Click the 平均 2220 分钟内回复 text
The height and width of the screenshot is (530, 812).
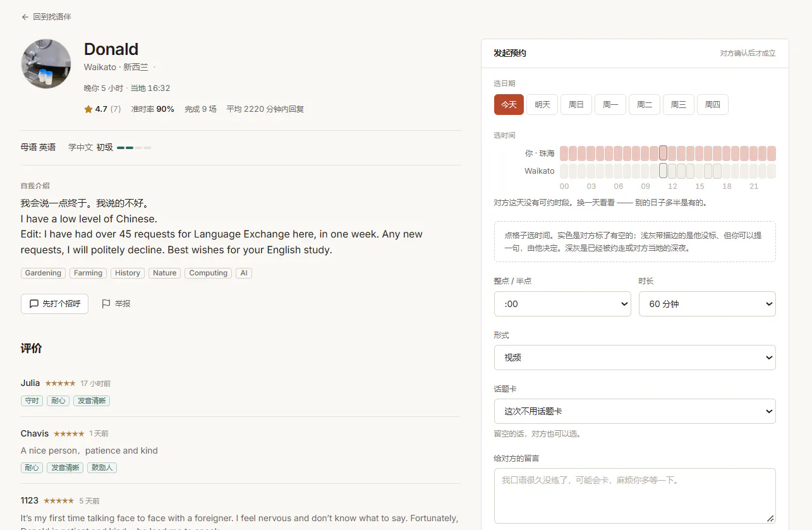point(265,109)
